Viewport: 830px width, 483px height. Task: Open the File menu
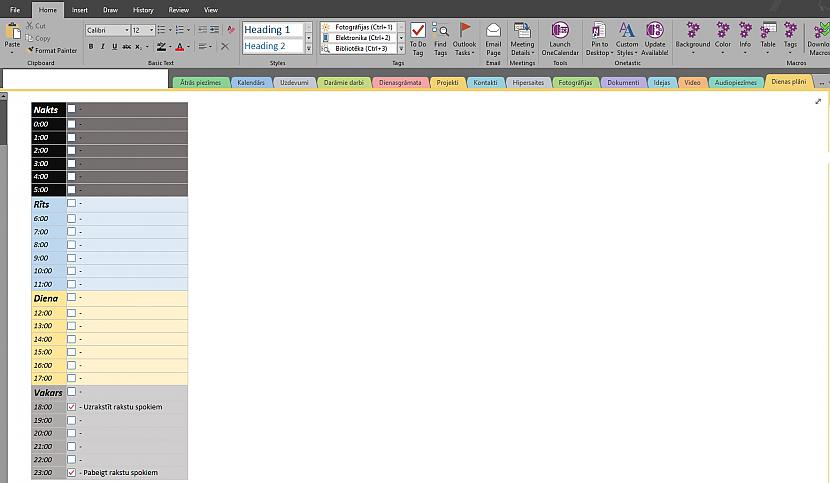pyautogui.click(x=15, y=10)
